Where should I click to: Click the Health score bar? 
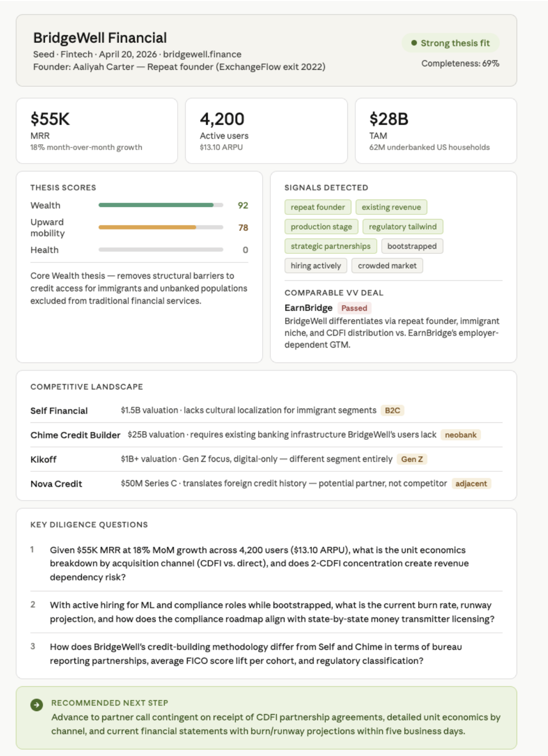coord(160,250)
